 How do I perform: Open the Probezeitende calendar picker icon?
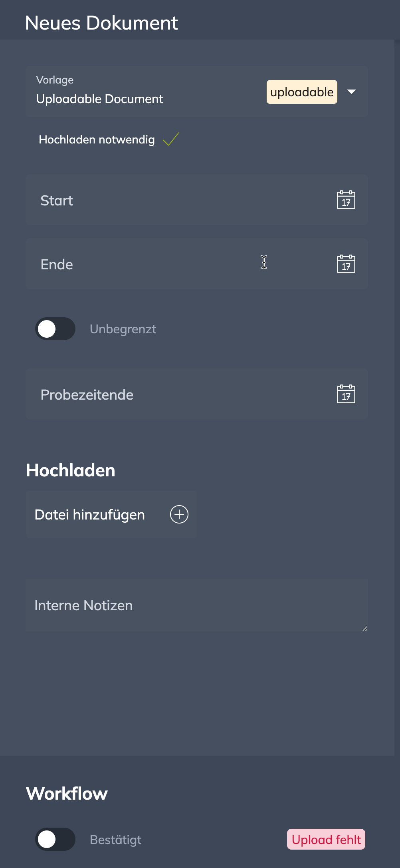(346, 394)
